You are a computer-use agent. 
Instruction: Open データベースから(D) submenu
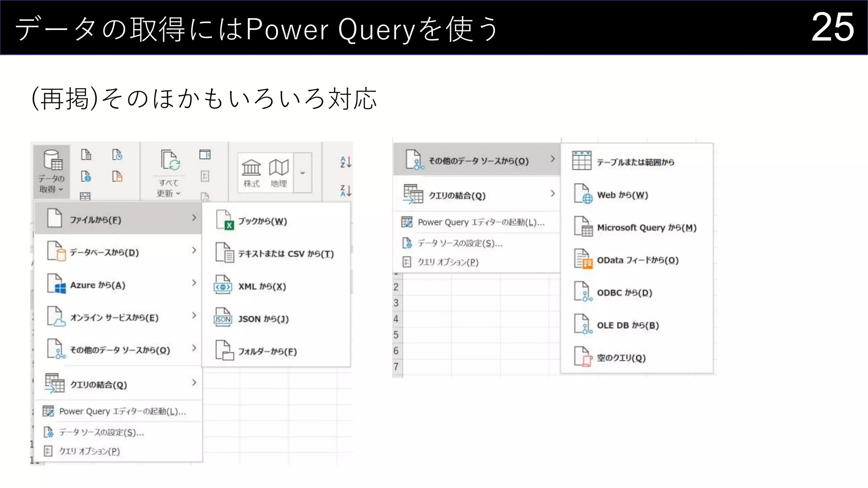point(118,252)
